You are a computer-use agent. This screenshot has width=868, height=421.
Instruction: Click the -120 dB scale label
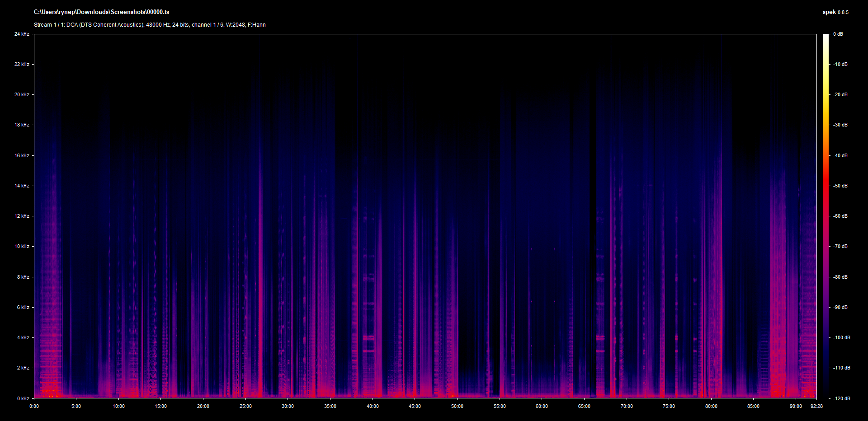click(x=841, y=398)
